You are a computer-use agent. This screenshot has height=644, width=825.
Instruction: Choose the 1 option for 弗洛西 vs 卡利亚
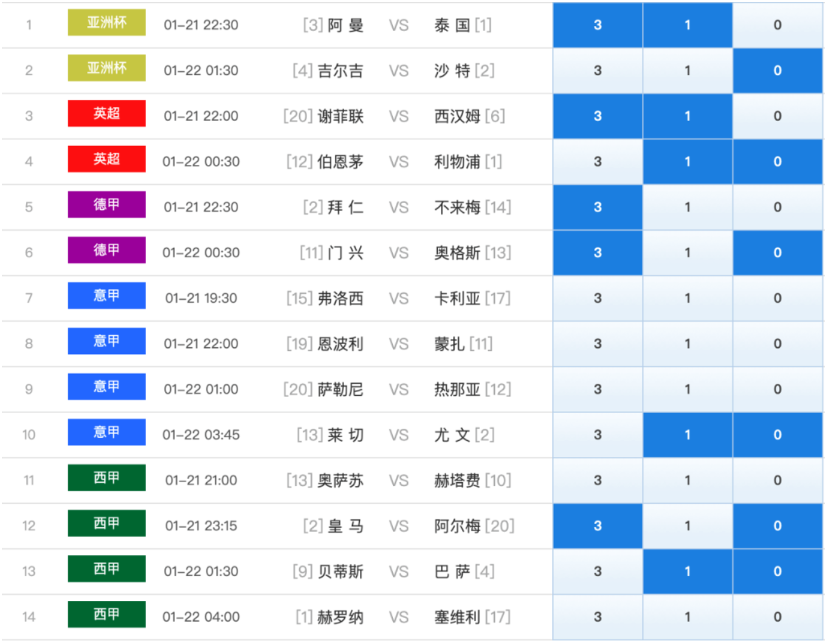point(688,299)
